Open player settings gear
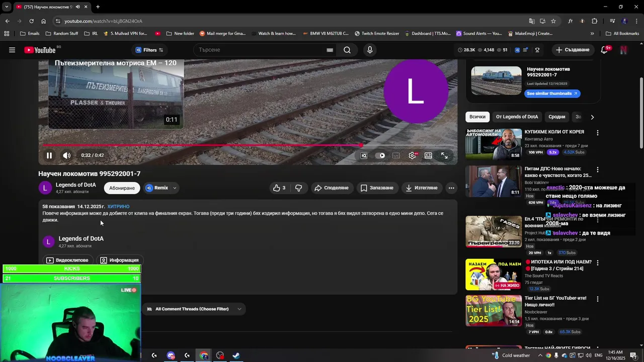 click(x=412, y=155)
